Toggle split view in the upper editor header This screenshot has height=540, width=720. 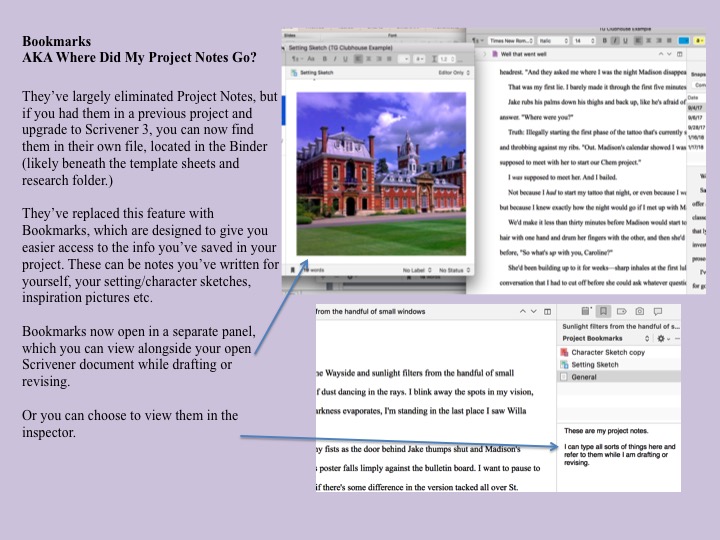(680, 54)
